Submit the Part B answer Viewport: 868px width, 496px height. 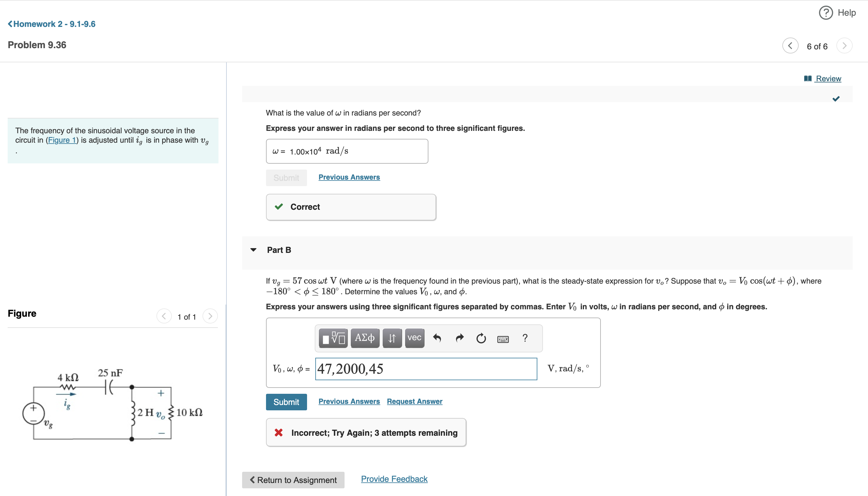point(286,402)
